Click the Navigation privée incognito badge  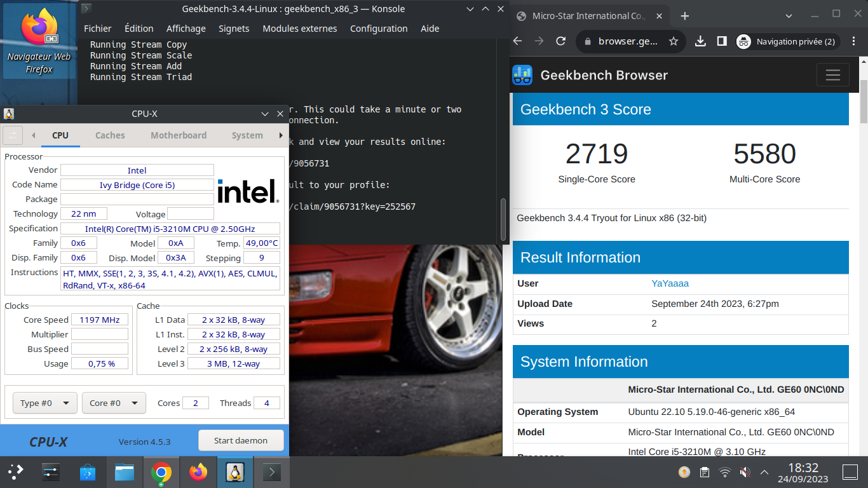click(x=788, y=41)
